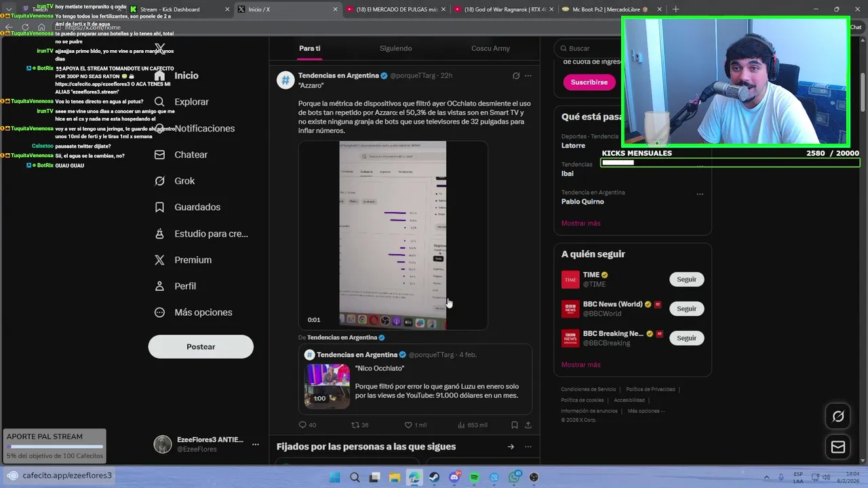The width and height of the screenshot is (868, 488).
Task: Switch to Stream - Kick Dashboard tab
Action: [178, 9]
